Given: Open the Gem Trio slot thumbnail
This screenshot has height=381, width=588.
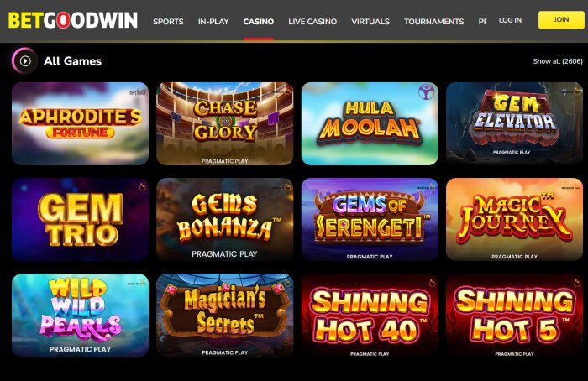Looking at the screenshot, I should [81, 219].
